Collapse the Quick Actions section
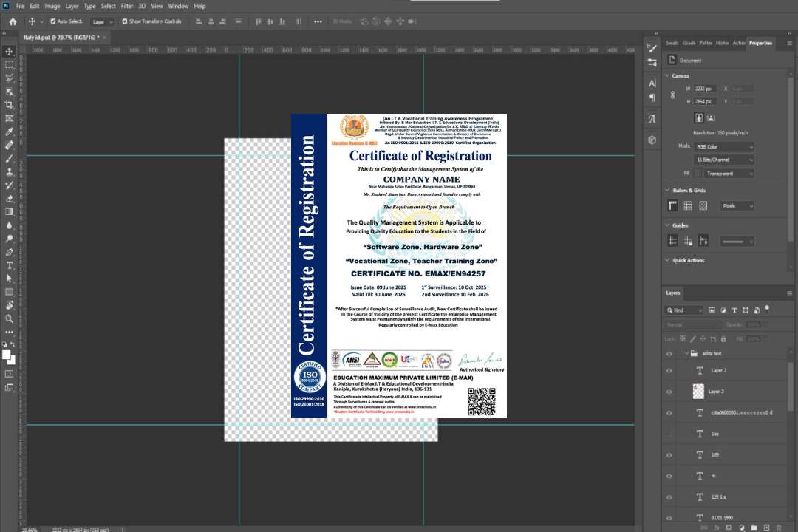This screenshot has height=532, width=798. [x=668, y=260]
